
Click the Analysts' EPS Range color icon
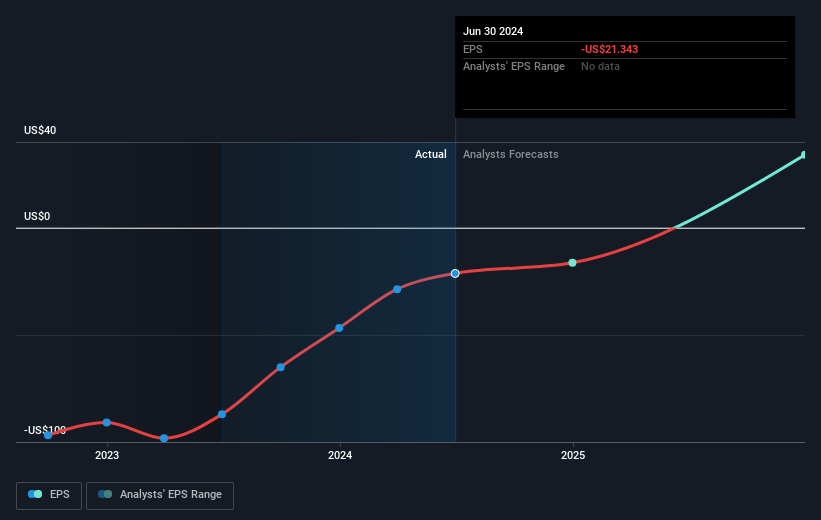(105, 494)
